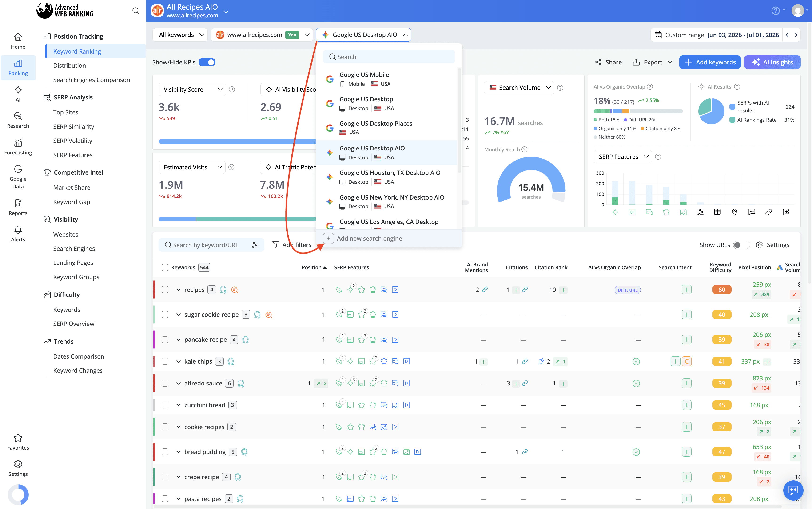The image size is (812, 509).
Task: Open the All keywords dropdown
Action: click(x=180, y=35)
